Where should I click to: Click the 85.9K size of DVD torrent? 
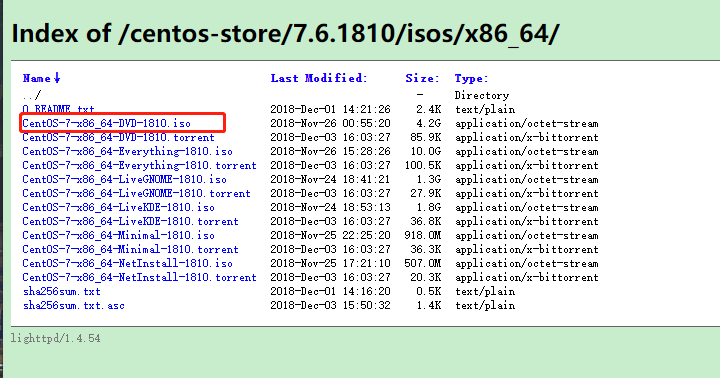[426, 137]
